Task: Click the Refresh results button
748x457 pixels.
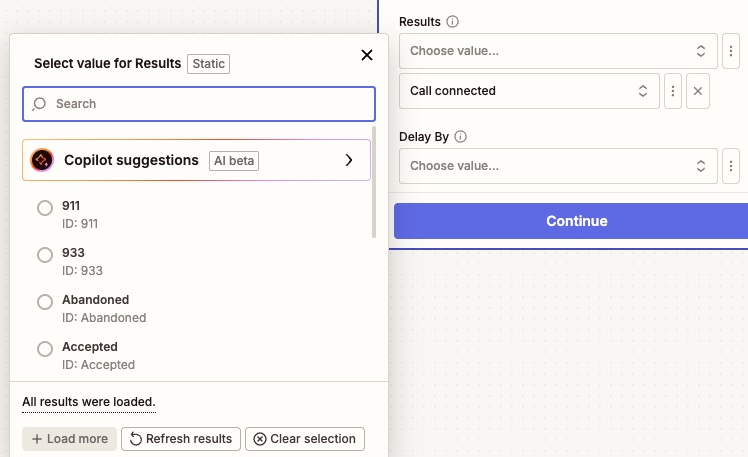Action: [x=181, y=439]
